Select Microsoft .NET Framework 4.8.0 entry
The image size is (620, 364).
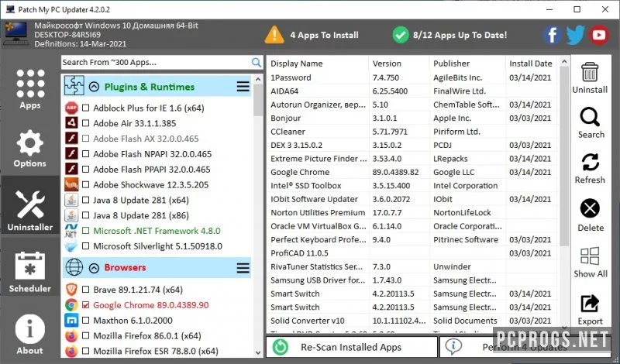[157, 231]
